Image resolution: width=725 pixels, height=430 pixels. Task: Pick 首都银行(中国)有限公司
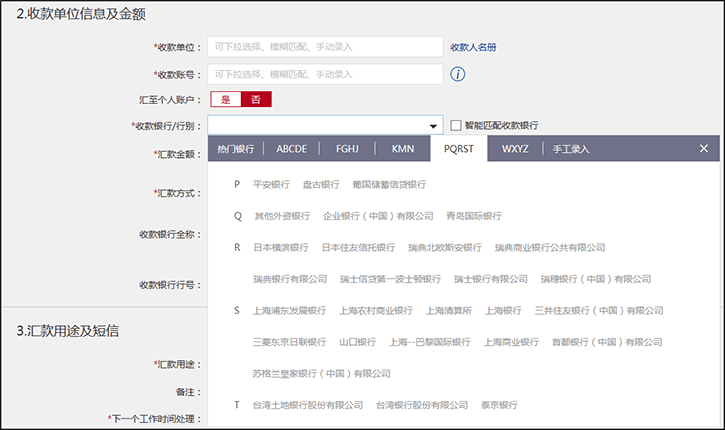(607, 342)
